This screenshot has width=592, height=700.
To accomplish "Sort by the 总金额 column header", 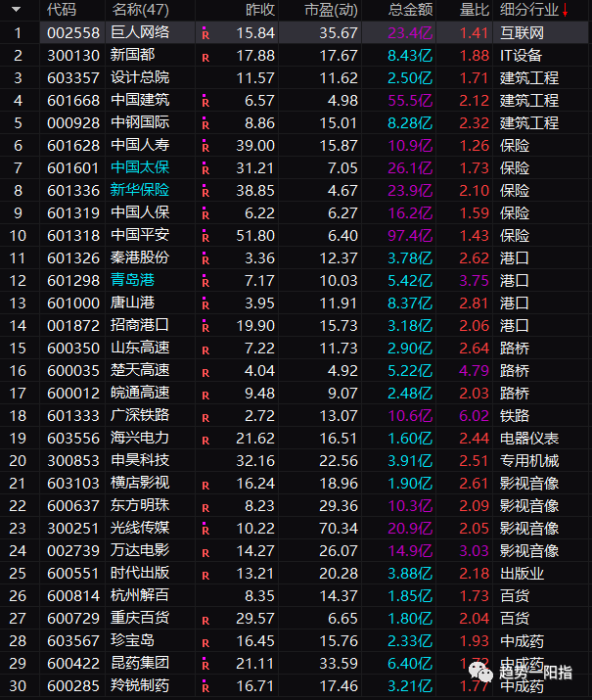I will 410,10.
